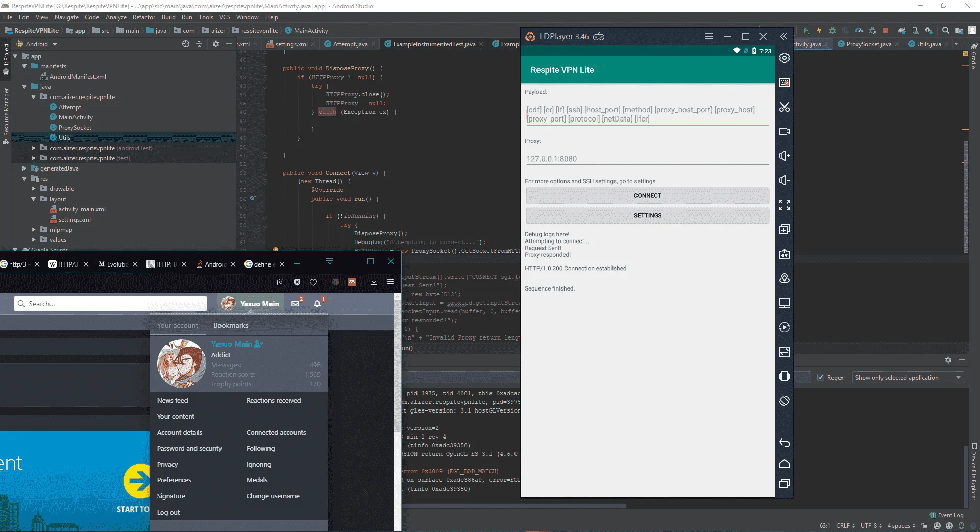Click the Proxy input field 127.0.0.1:8080

(x=647, y=159)
